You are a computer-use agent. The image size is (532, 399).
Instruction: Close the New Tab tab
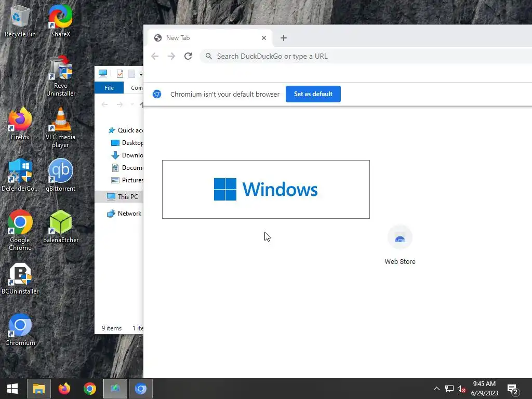[x=263, y=38]
